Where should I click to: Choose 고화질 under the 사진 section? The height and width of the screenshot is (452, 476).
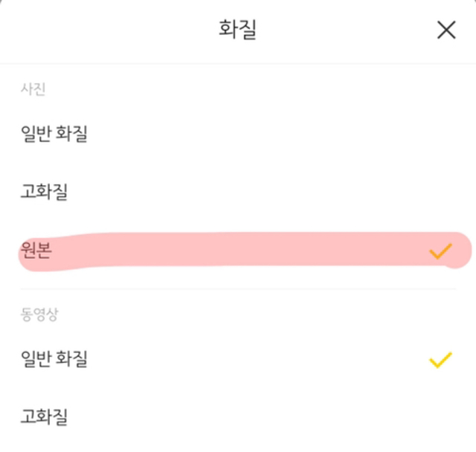(x=44, y=193)
